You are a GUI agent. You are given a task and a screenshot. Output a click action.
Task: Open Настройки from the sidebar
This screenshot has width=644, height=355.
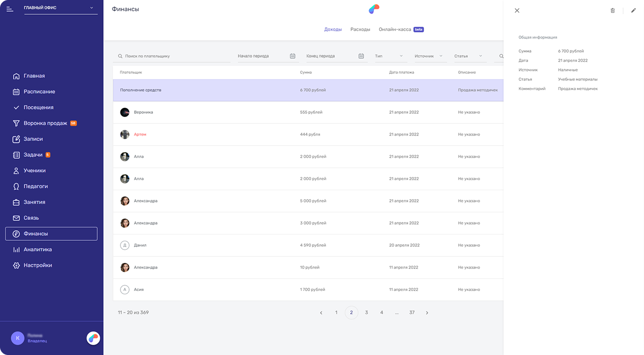[37, 265]
